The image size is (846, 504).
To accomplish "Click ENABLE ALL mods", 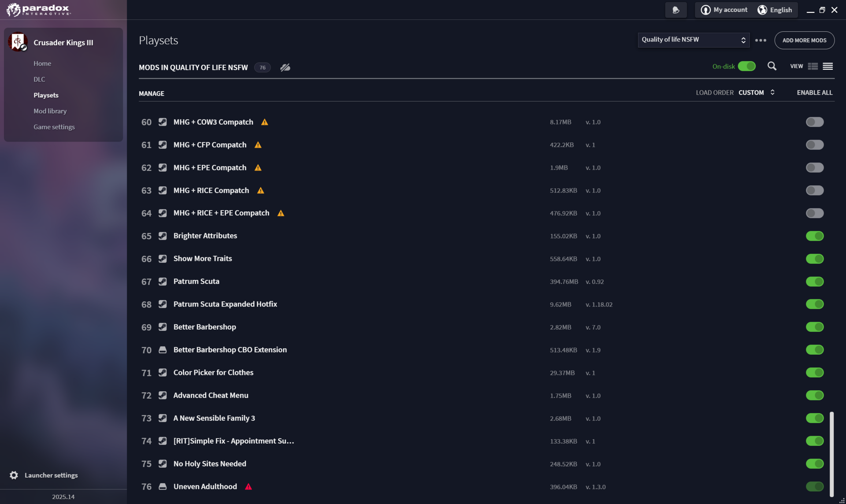I will [x=815, y=93].
